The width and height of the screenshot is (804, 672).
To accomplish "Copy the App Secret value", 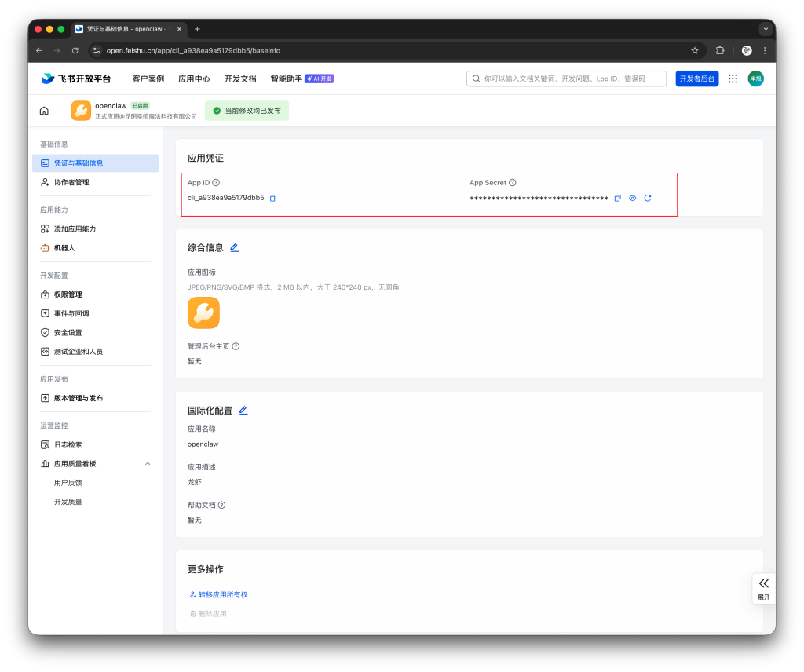I will [617, 198].
